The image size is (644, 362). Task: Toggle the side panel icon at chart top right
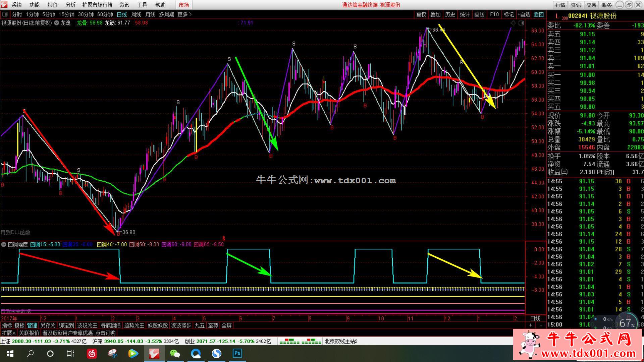(521, 23)
